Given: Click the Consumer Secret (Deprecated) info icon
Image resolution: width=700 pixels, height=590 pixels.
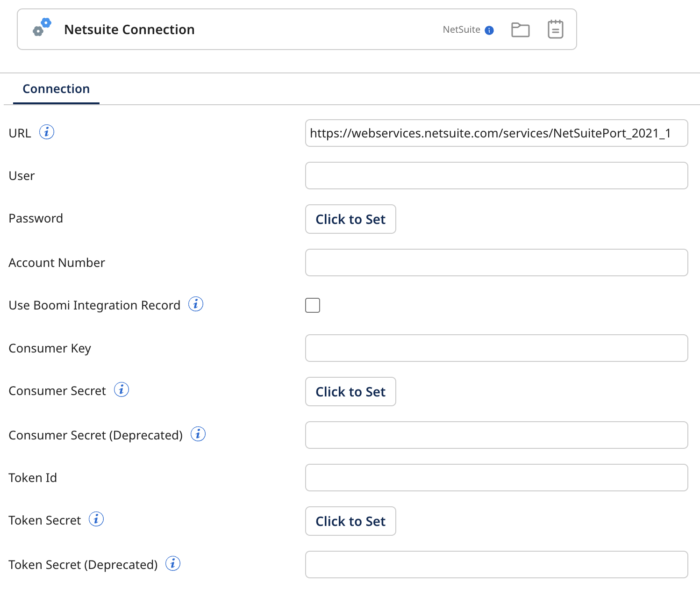Looking at the screenshot, I should coord(198,433).
